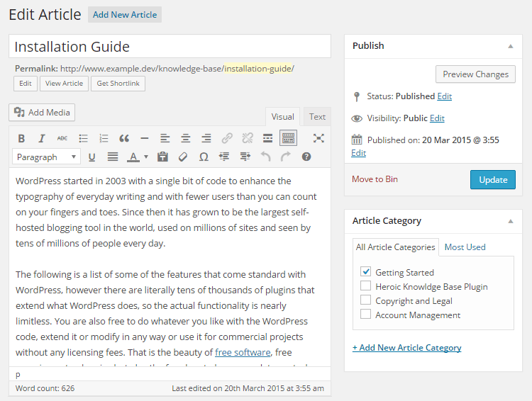532x401 pixels.
Task: Open the text color picker arrow
Action: point(146,157)
